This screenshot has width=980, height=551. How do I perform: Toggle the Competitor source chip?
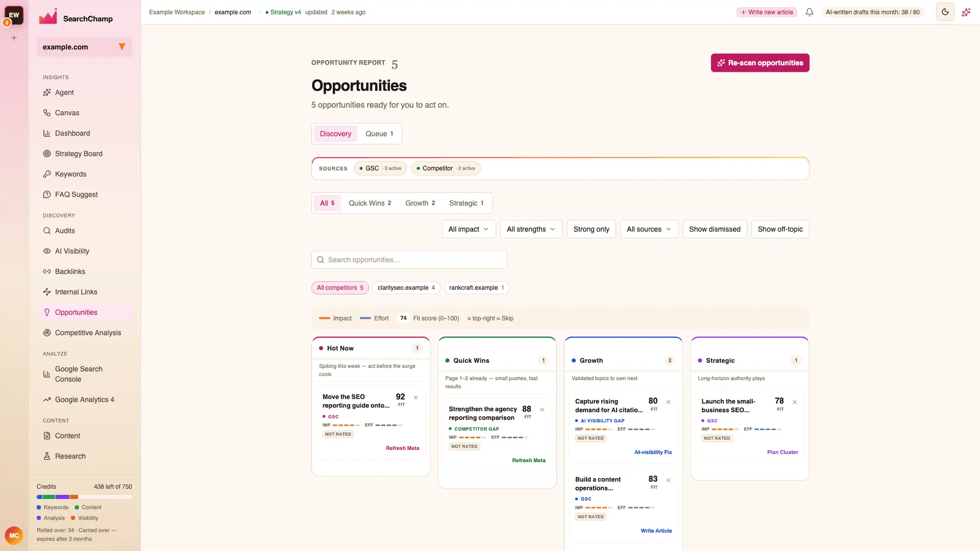(x=446, y=168)
